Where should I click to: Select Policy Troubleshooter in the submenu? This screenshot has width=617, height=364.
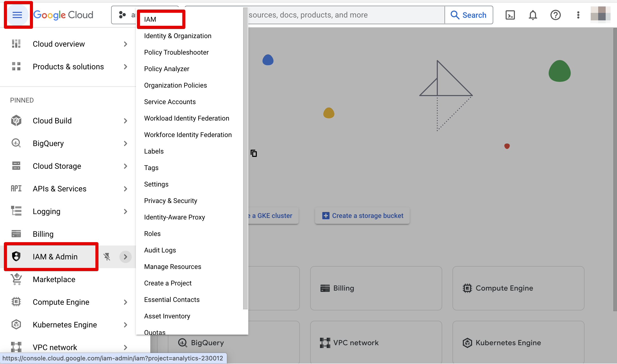click(176, 52)
